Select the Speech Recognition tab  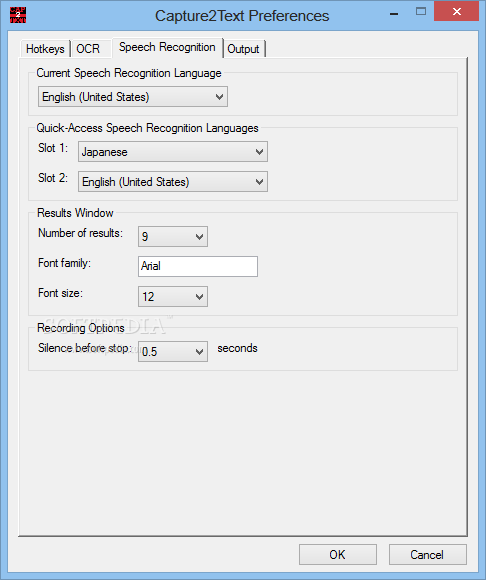click(167, 47)
